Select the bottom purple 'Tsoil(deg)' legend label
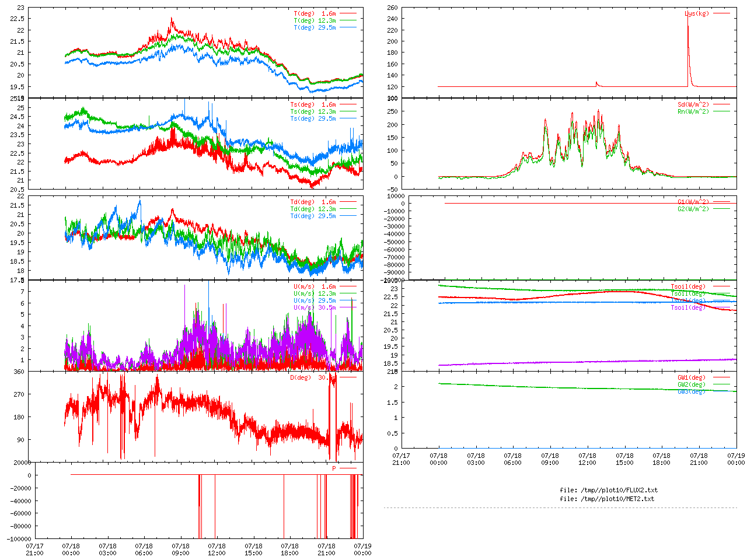 (688, 307)
